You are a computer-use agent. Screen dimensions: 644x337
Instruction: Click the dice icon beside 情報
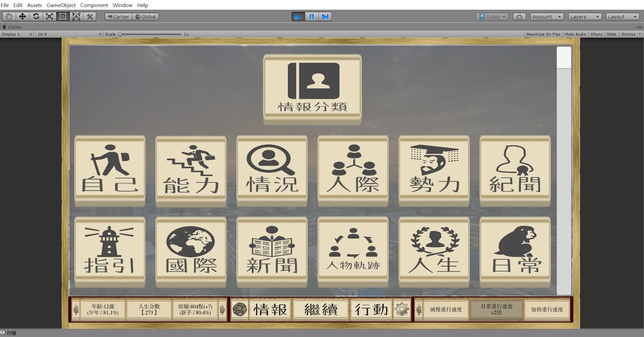pyautogui.click(x=239, y=309)
